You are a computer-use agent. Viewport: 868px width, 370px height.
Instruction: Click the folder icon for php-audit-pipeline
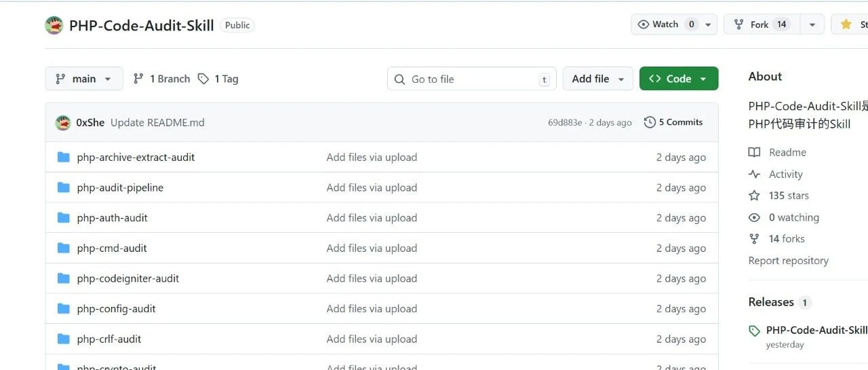64,187
